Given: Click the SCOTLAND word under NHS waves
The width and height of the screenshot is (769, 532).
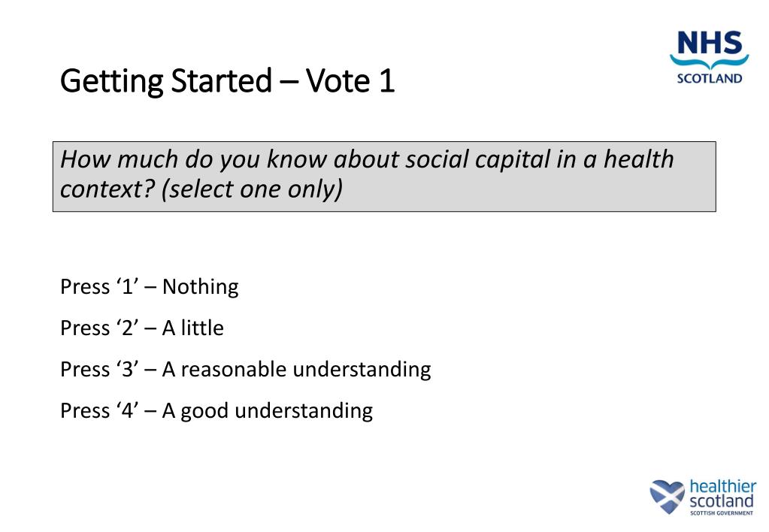Looking at the screenshot, I should coord(710,77).
